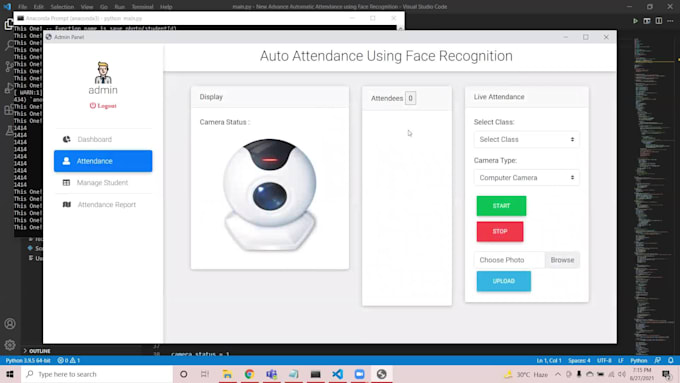Click Spaces: 4 status item

[579, 360]
